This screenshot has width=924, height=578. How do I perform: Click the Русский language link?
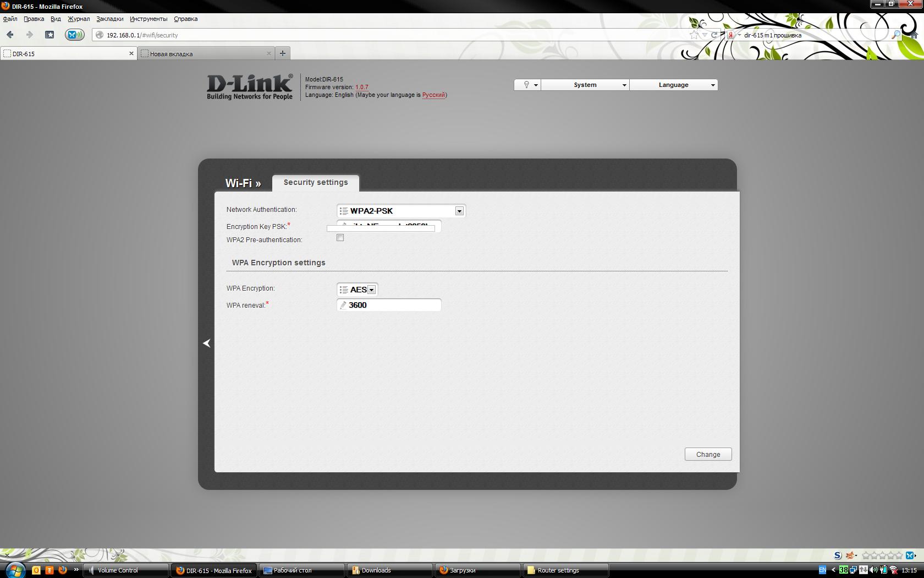click(433, 95)
